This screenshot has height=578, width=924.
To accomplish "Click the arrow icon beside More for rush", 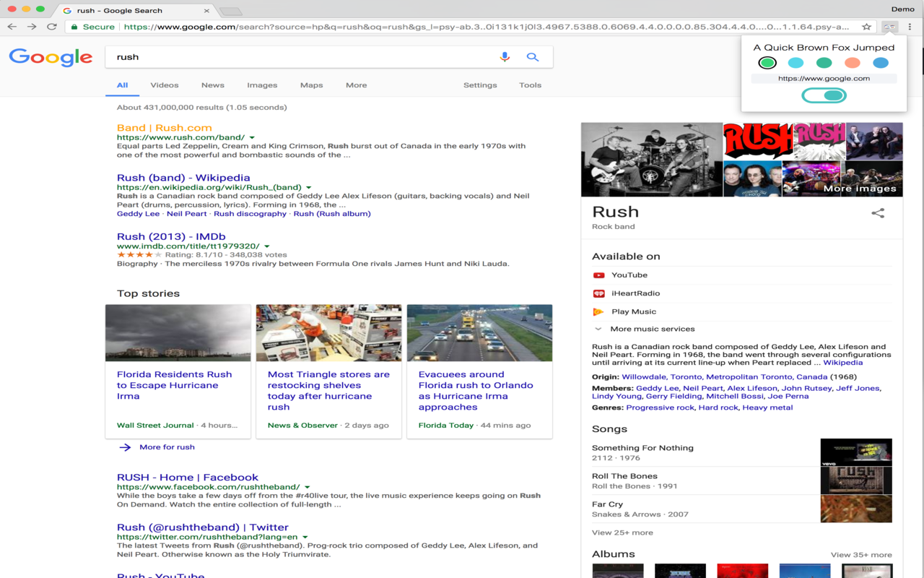I will pos(125,447).
